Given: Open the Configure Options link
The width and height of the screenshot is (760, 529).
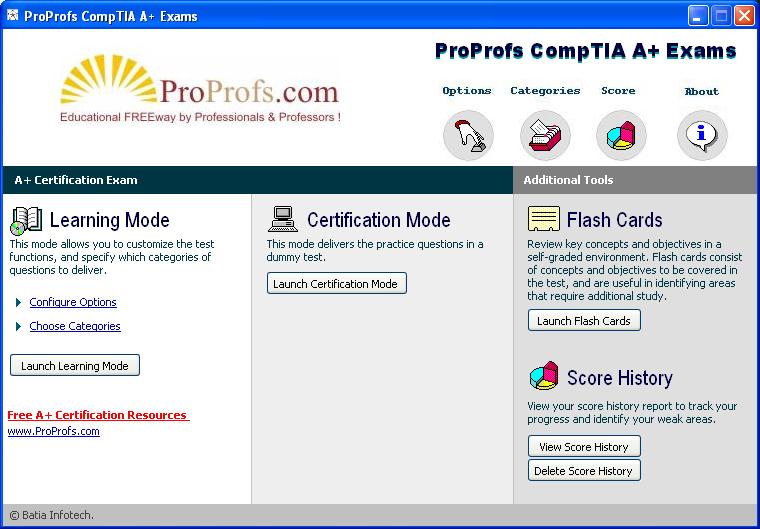Looking at the screenshot, I should click(x=73, y=302).
